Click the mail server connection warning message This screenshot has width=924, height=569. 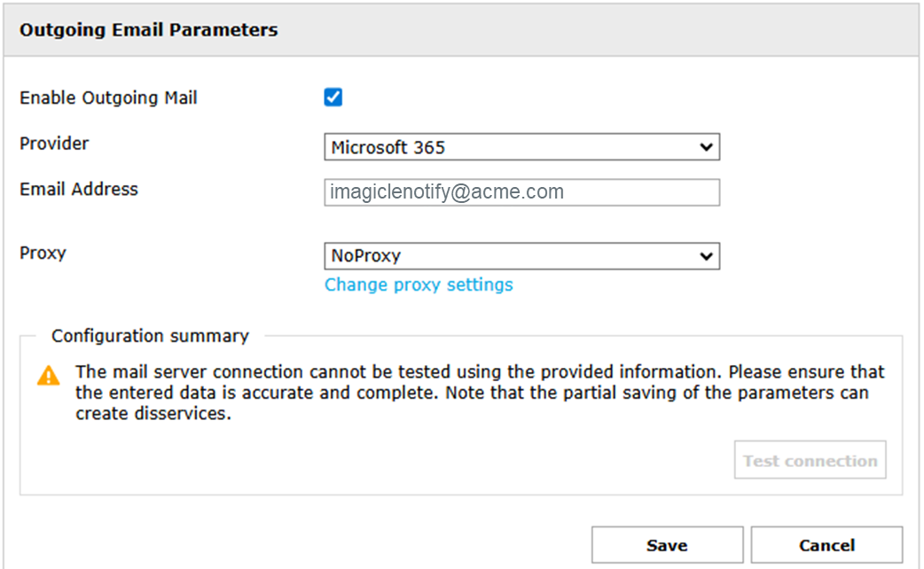click(479, 392)
